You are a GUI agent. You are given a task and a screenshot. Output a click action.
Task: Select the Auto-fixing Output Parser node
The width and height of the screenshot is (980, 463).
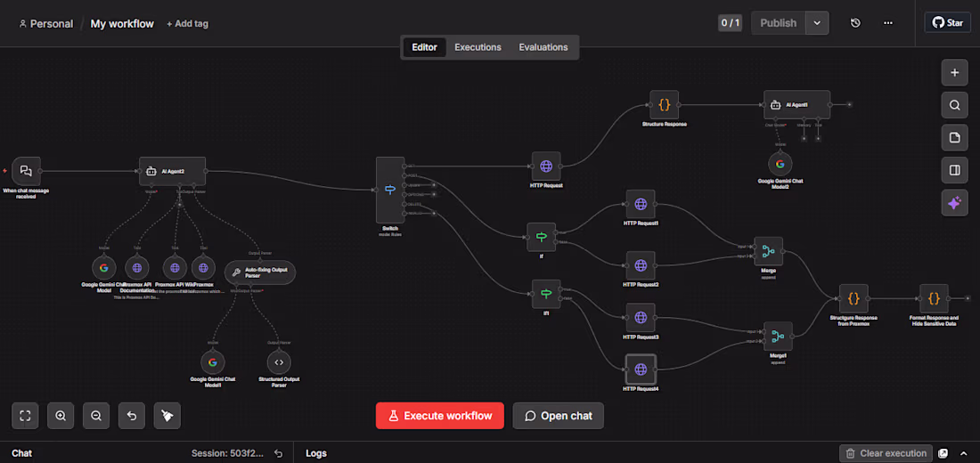pyautogui.click(x=260, y=272)
